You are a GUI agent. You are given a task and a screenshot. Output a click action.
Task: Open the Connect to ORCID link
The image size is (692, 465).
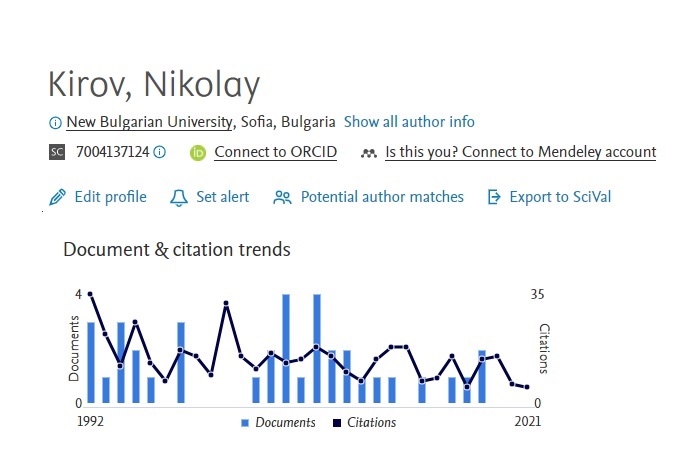[x=275, y=152]
